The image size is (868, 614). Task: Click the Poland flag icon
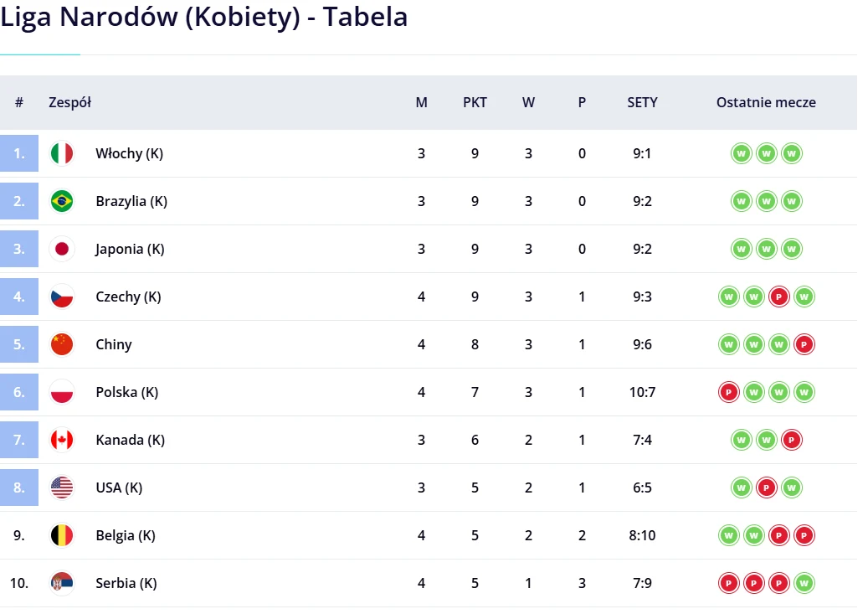pyautogui.click(x=62, y=392)
